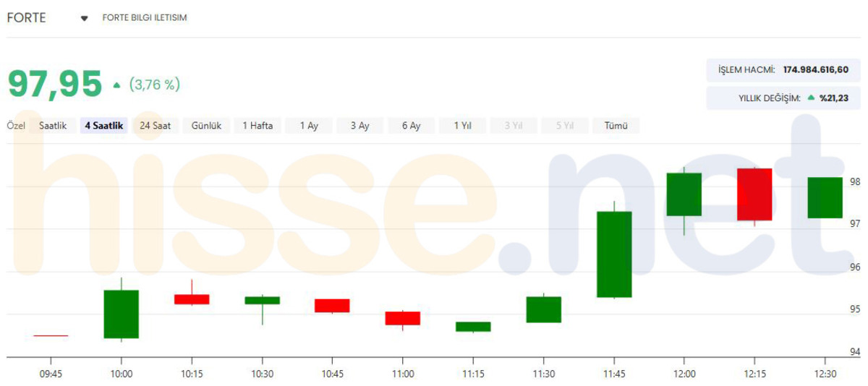Open the FORTE stock selector dropdown arrow
Viewport: 868px width, 386px height.
tap(84, 18)
